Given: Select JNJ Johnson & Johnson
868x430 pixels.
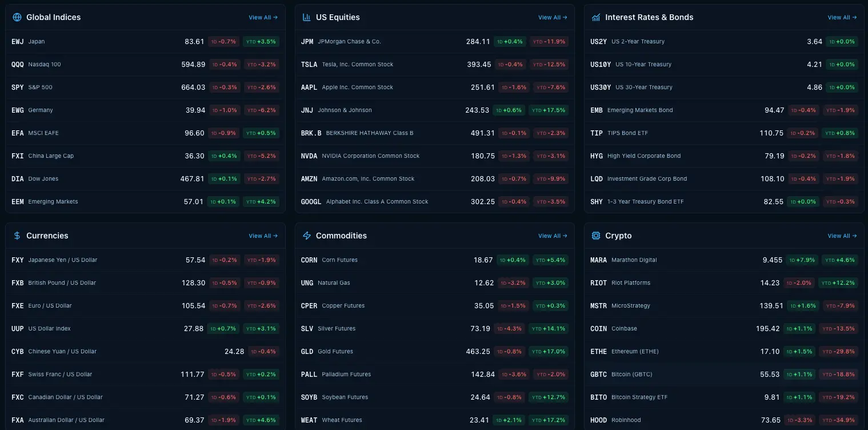Looking at the screenshot, I should 435,110.
